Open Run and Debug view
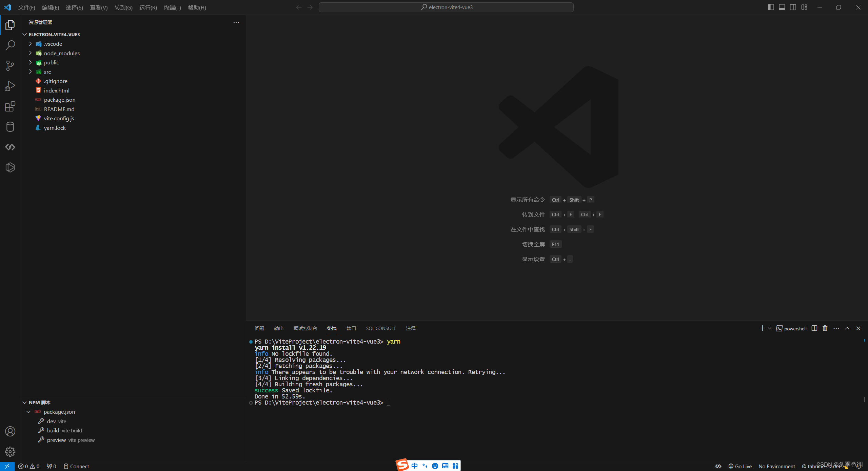Viewport: 868px width, 471px height. pyautogui.click(x=10, y=86)
